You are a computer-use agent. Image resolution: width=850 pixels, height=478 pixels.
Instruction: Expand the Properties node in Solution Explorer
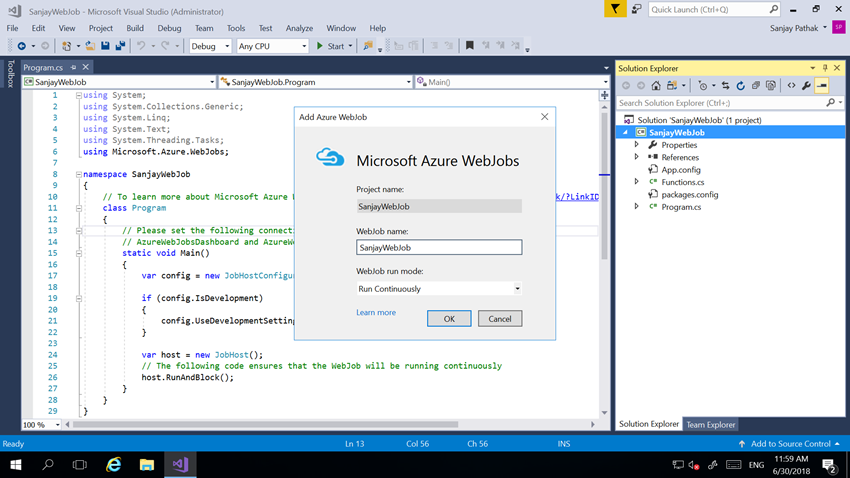pos(637,145)
